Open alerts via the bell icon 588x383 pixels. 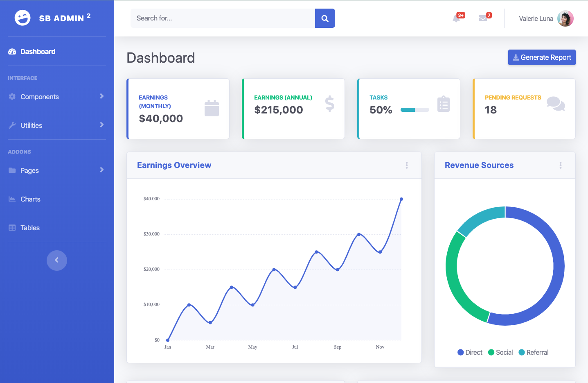pyautogui.click(x=456, y=18)
